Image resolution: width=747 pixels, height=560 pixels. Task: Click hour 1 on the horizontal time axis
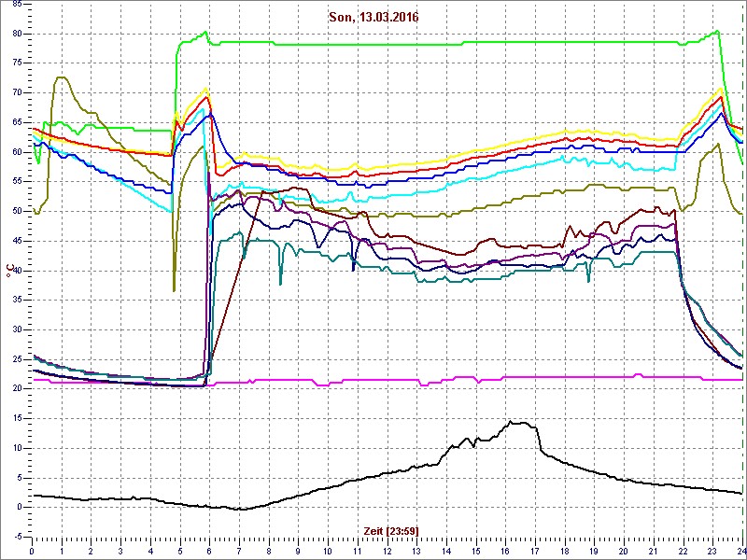pos(62,552)
